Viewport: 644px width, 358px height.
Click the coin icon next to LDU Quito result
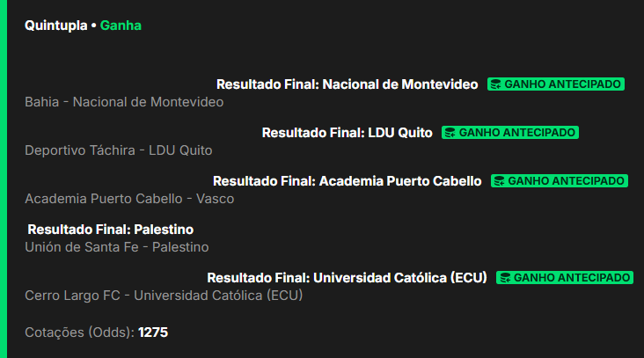[450, 133]
